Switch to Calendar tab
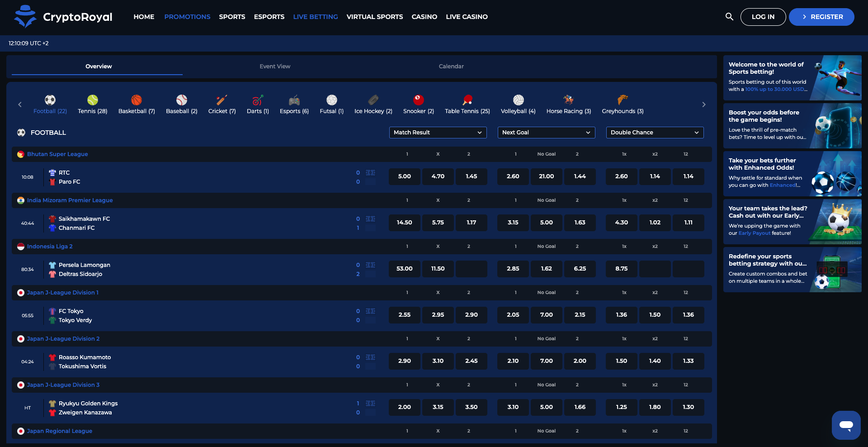 pyautogui.click(x=451, y=67)
